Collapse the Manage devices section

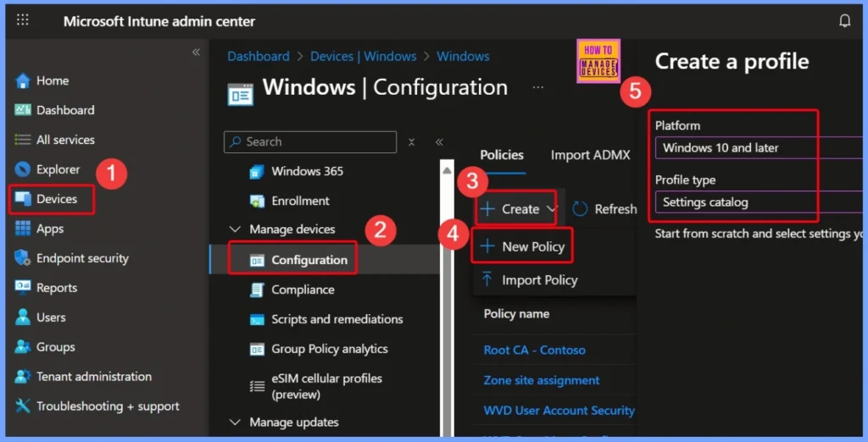(235, 229)
